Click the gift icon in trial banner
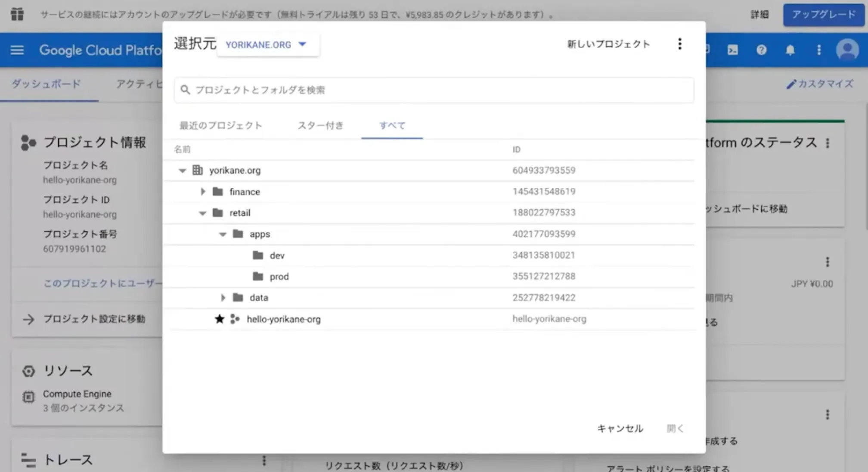This screenshot has height=472, width=868. tap(17, 14)
